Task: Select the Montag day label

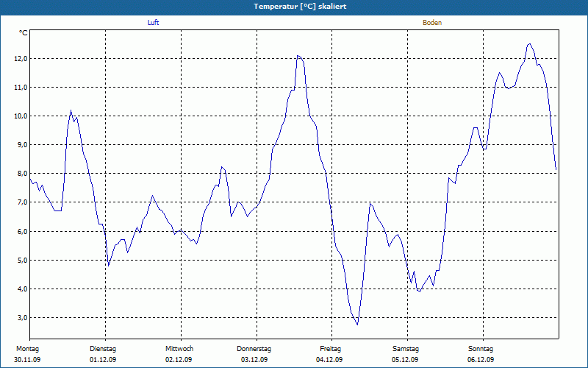Action: (27, 349)
